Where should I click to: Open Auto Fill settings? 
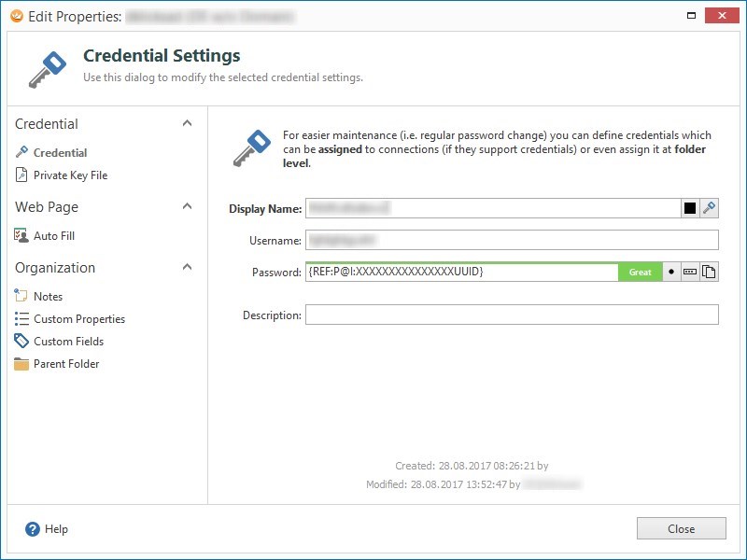[x=53, y=236]
